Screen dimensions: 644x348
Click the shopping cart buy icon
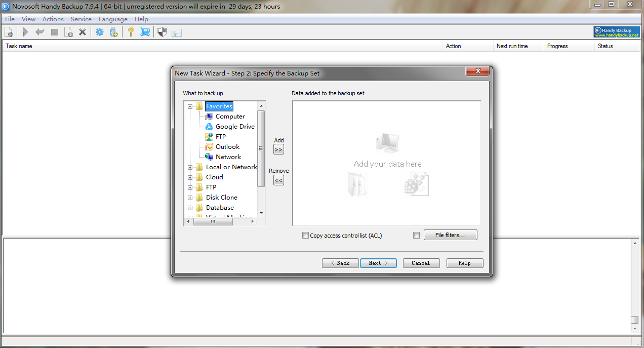145,32
